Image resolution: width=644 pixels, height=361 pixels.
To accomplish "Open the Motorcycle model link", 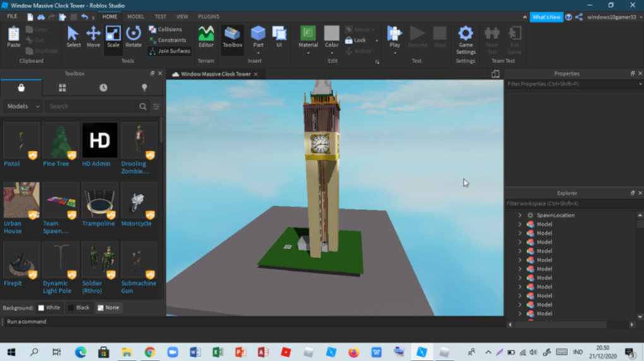I will click(136, 223).
